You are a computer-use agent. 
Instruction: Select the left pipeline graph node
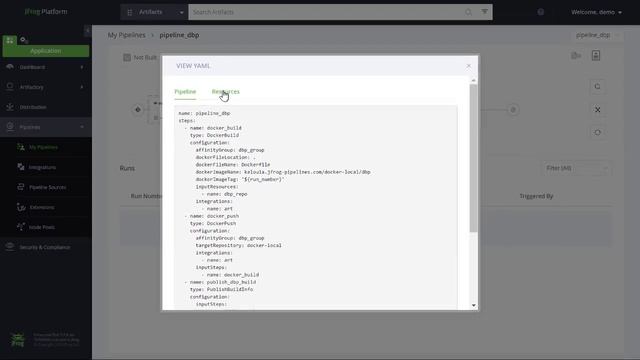tap(138, 109)
